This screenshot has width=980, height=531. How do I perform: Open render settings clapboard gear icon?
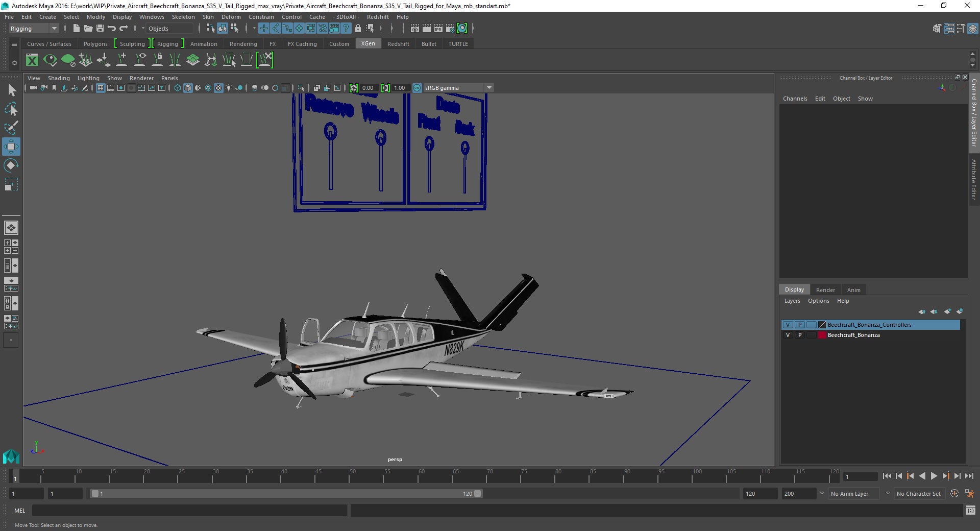[450, 29]
